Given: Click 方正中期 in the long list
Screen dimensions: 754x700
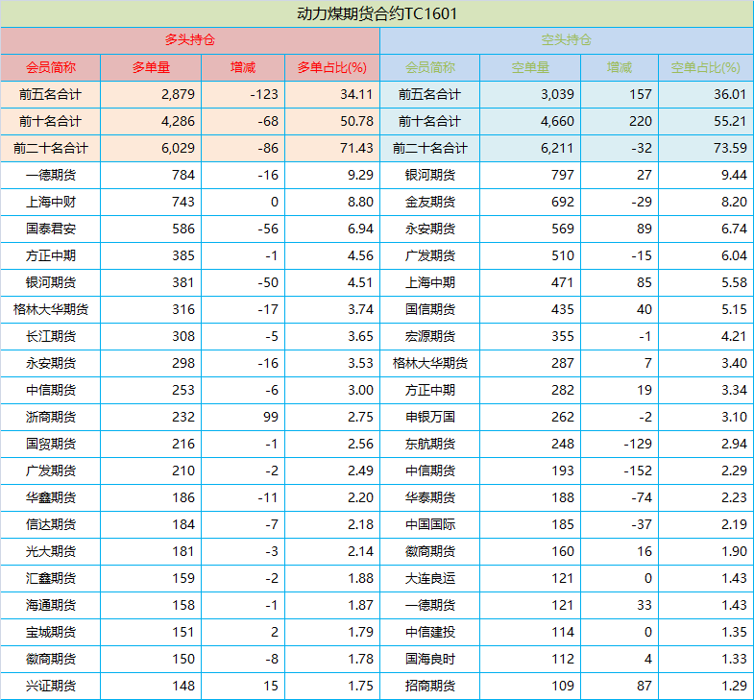Looking at the screenshot, I should (51, 255).
